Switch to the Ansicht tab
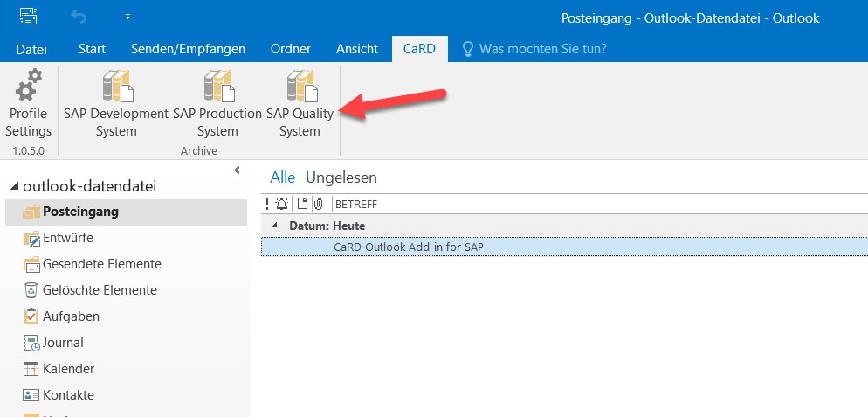The height and width of the screenshot is (417, 868). [x=357, y=49]
